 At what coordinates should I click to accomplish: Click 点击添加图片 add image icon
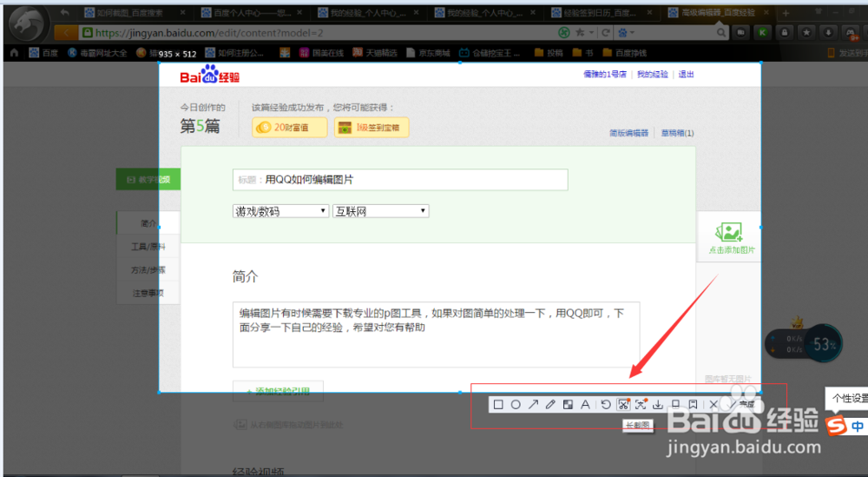click(x=730, y=238)
